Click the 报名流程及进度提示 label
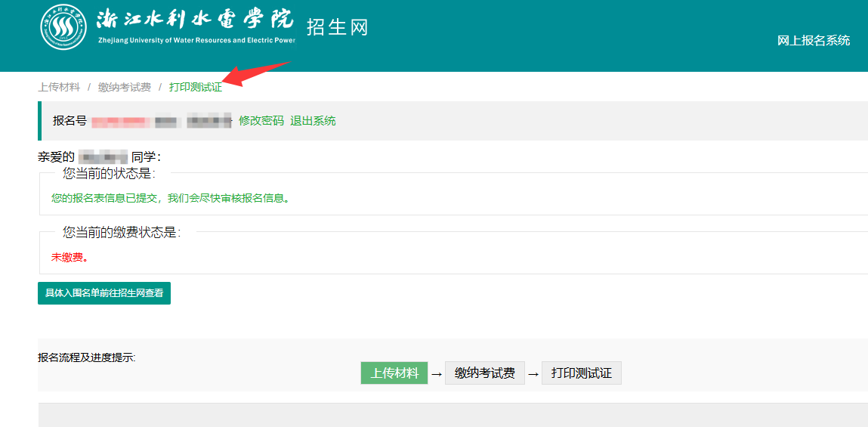The width and height of the screenshot is (868, 427). [87, 357]
